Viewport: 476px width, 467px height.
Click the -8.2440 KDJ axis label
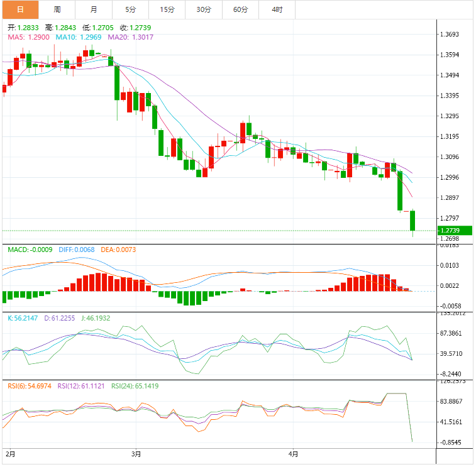450,374
